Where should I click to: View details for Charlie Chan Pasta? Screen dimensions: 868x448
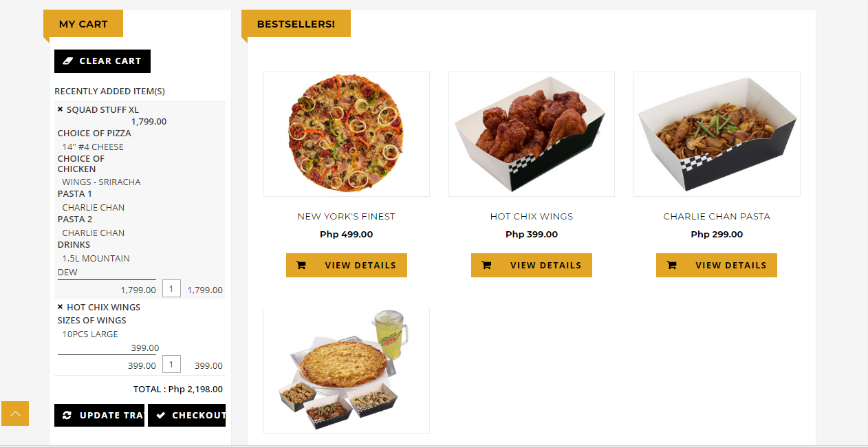click(717, 265)
